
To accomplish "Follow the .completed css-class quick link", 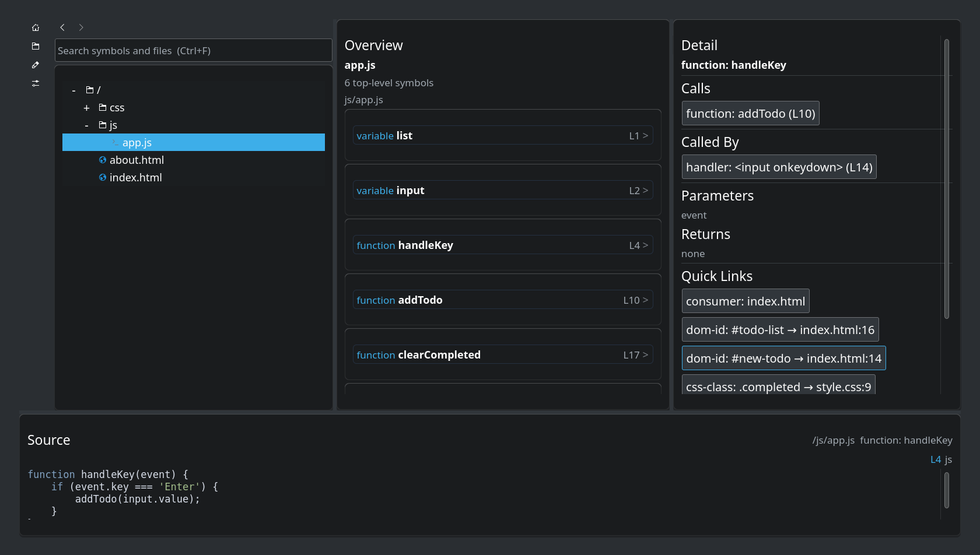I will pyautogui.click(x=779, y=385).
